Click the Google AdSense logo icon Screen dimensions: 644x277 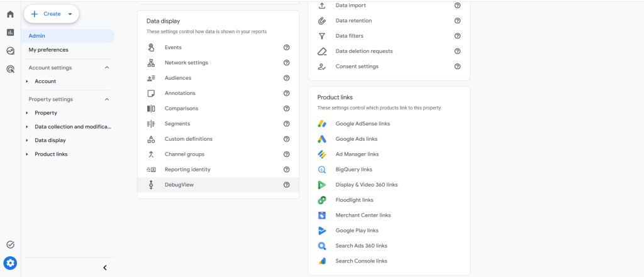[x=322, y=124]
